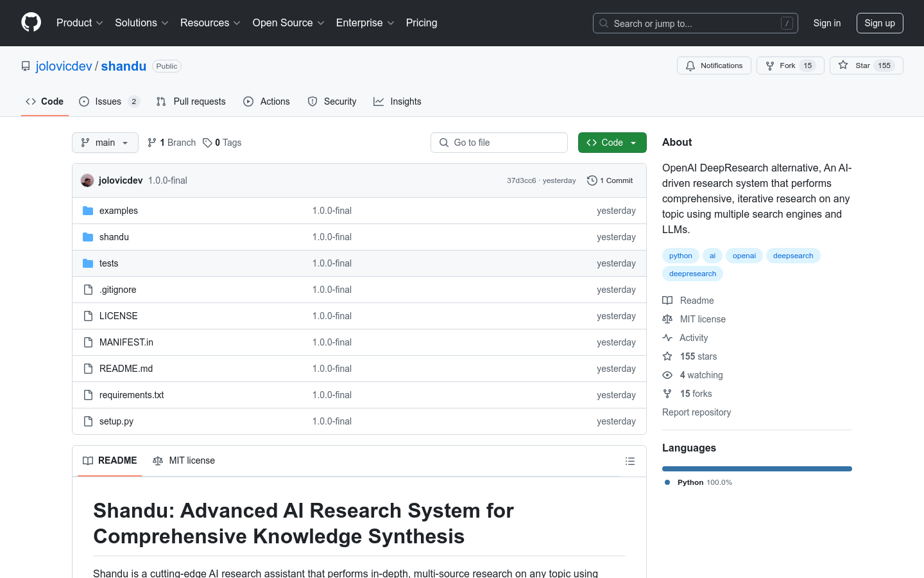
Task: Focus the Search or jump to field
Action: [696, 23]
